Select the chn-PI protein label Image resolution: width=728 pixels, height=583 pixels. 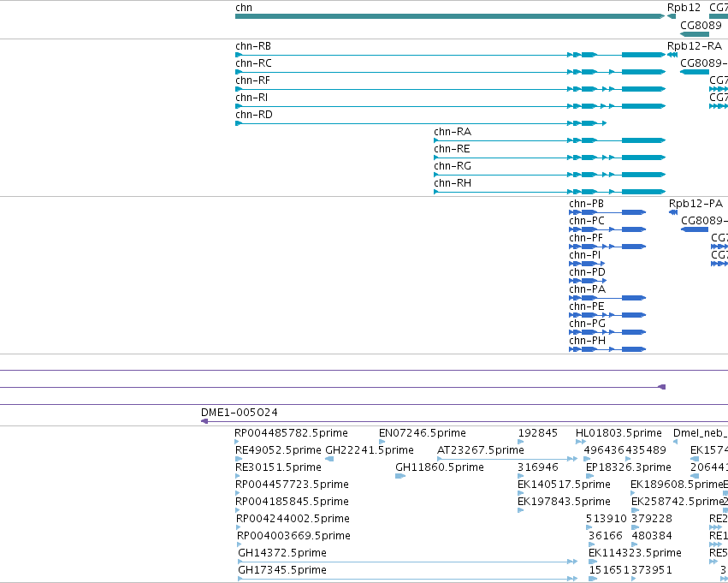584,255
